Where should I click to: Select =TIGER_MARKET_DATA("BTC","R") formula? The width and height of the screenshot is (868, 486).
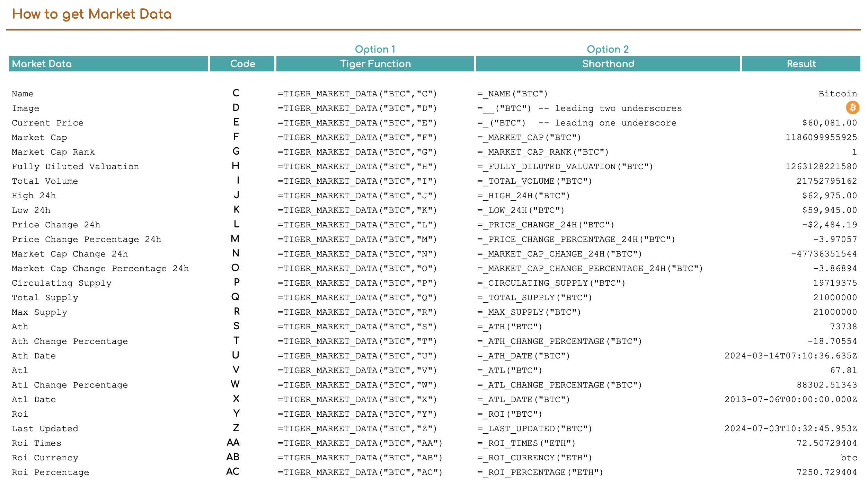point(357,312)
